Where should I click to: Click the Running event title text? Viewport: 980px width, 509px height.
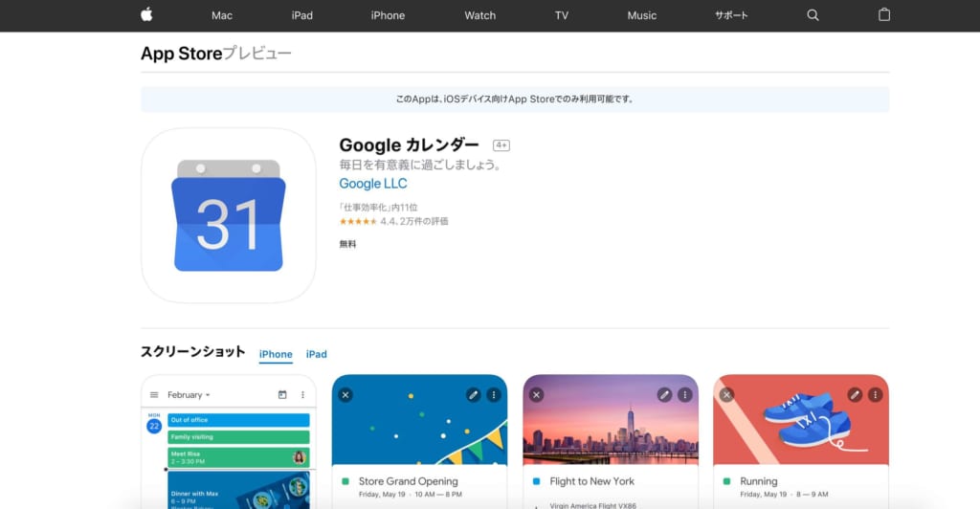pyautogui.click(x=759, y=481)
